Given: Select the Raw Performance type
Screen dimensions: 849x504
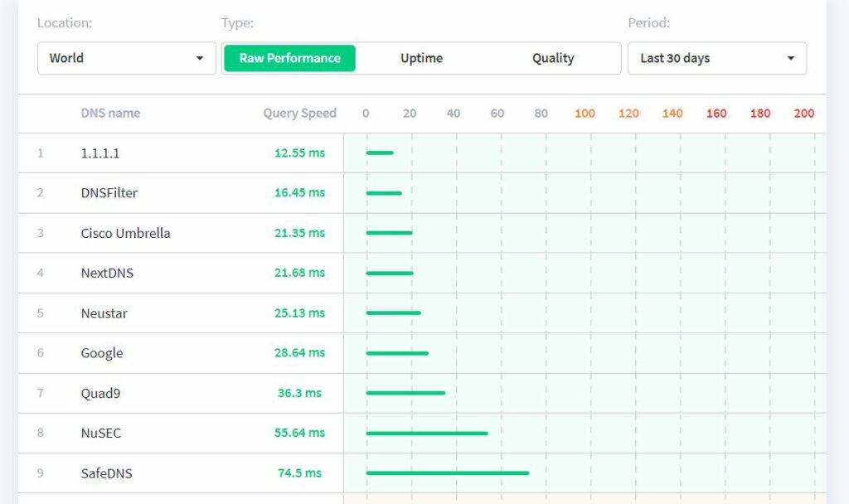Looking at the screenshot, I should click(289, 58).
